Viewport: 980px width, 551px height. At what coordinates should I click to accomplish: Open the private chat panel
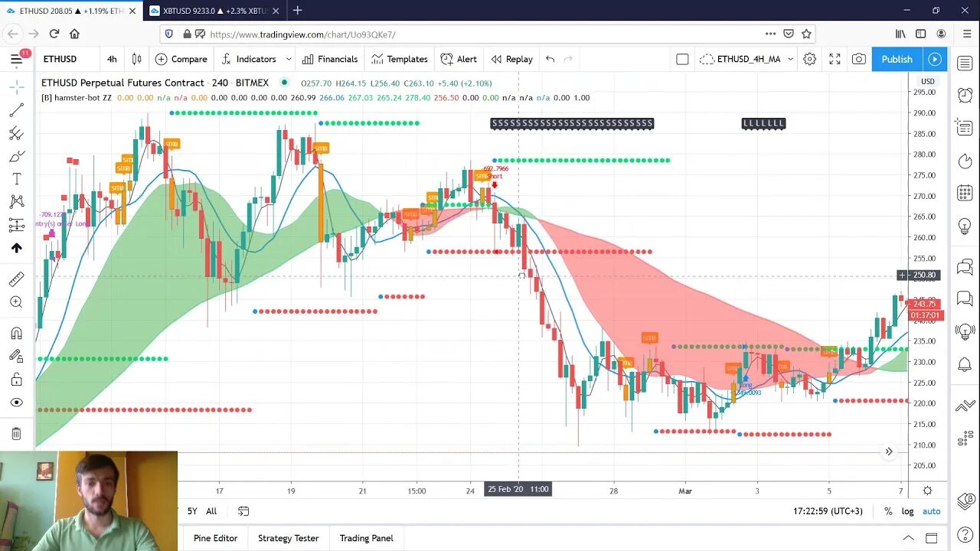[965, 298]
